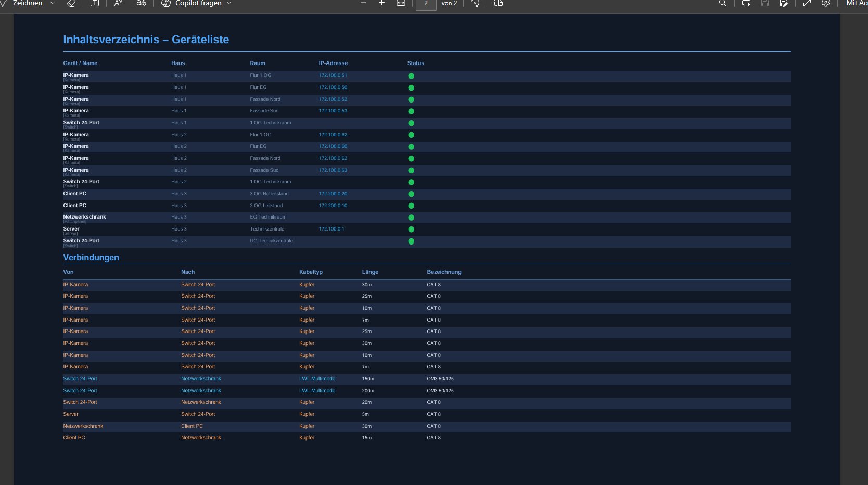
Task: Click the 'Länge' column header
Action: pos(370,272)
